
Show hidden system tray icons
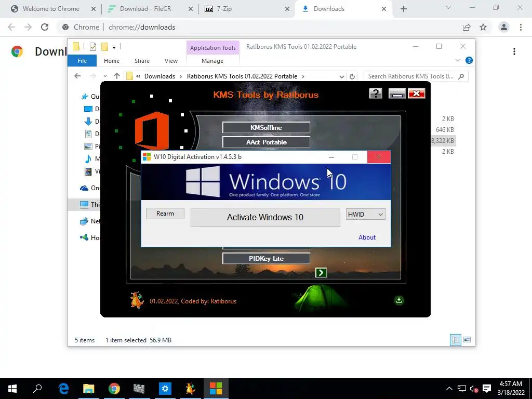pos(449,389)
